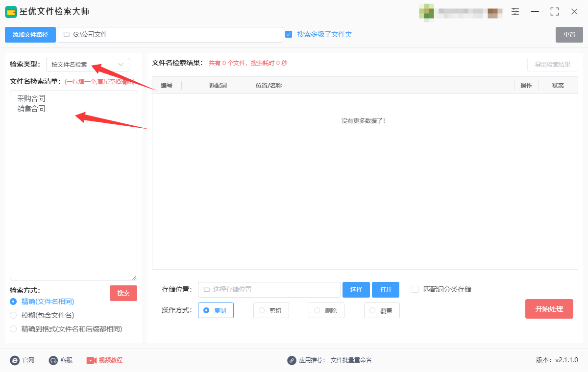Click the red 搜索 button
Image resolution: width=588 pixels, height=372 pixels.
point(123,293)
